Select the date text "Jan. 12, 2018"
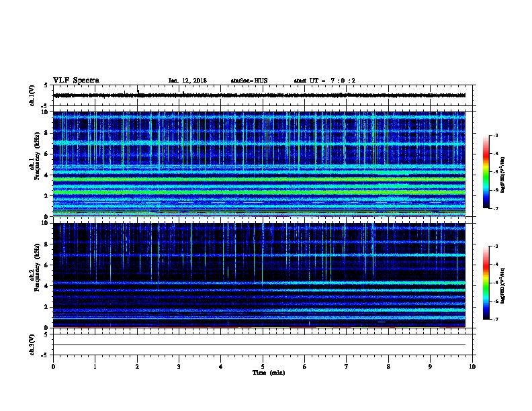Image resolution: width=532 pixels, height=411 pixels. point(187,81)
